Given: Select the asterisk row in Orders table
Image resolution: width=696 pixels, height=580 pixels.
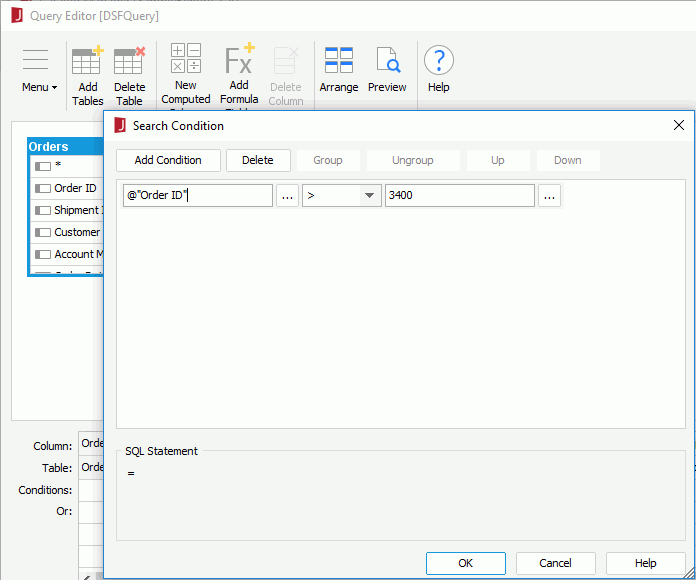Looking at the screenshot, I should click(x=67, y=166).
